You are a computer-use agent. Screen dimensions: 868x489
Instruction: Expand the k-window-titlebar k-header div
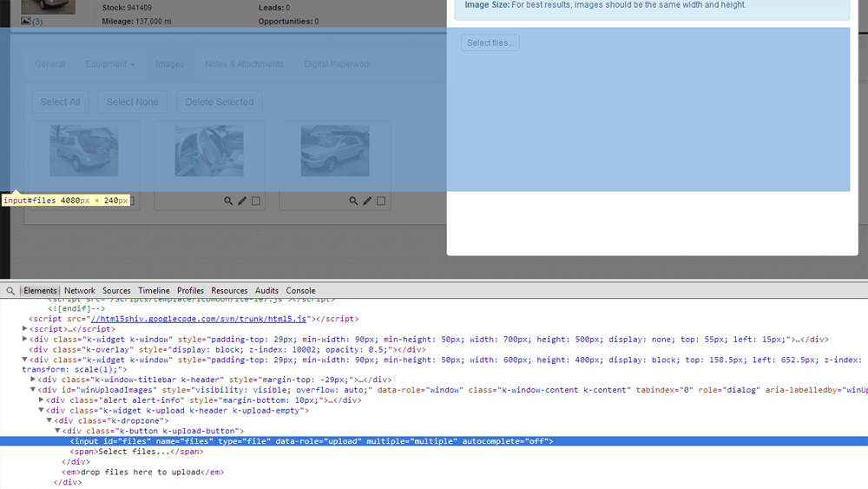33,380
